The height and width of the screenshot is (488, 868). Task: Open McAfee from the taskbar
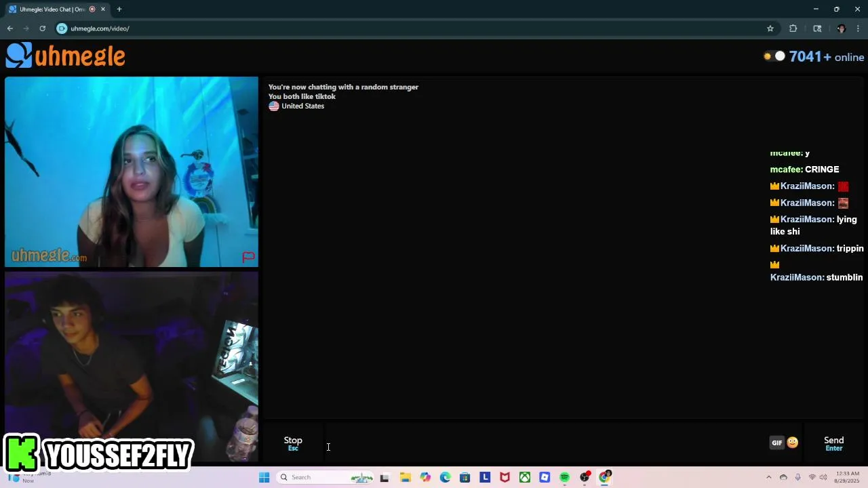coord(505,477)
